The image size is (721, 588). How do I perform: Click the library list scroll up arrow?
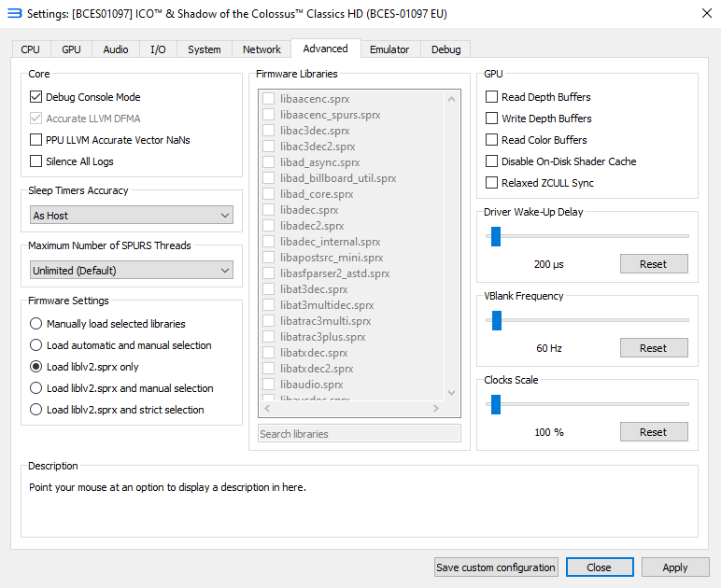[451, 99]
